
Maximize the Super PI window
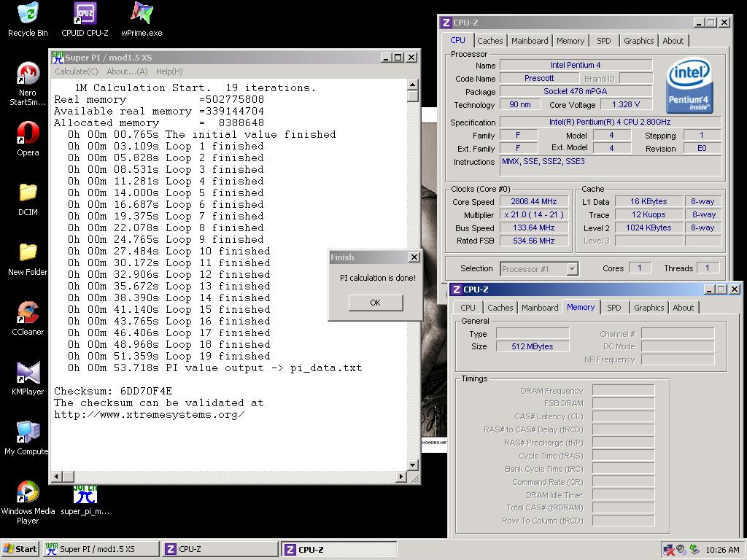click(398, 58)
